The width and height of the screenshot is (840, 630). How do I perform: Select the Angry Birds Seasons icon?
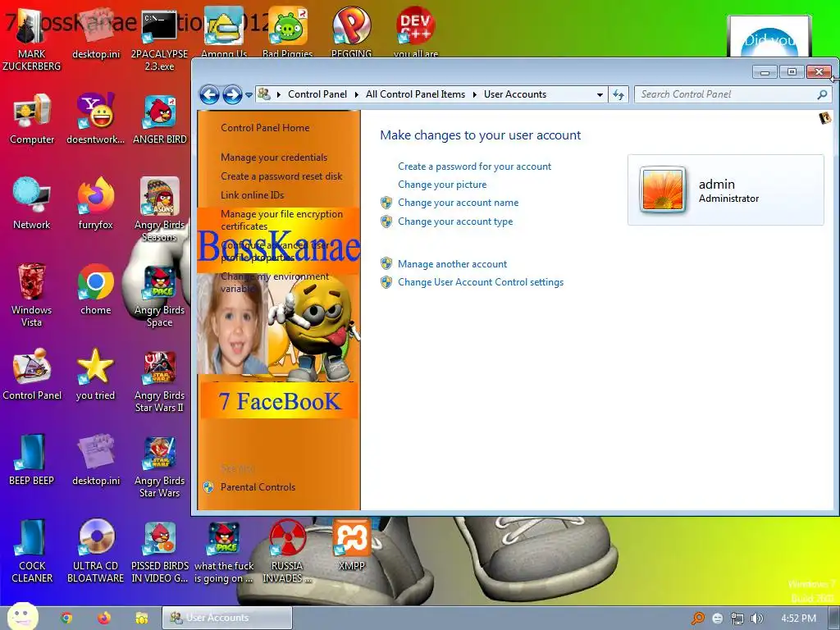pyautogui.click(x=160, y=209)
